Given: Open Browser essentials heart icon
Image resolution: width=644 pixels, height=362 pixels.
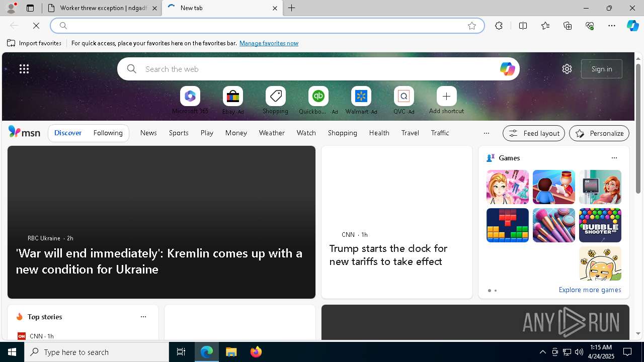Looking at the screenshot, I should 590,26.
